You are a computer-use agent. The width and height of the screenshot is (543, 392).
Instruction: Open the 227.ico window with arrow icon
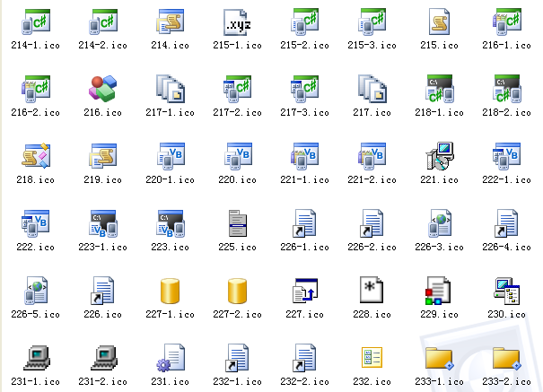[x=305, y=291]
